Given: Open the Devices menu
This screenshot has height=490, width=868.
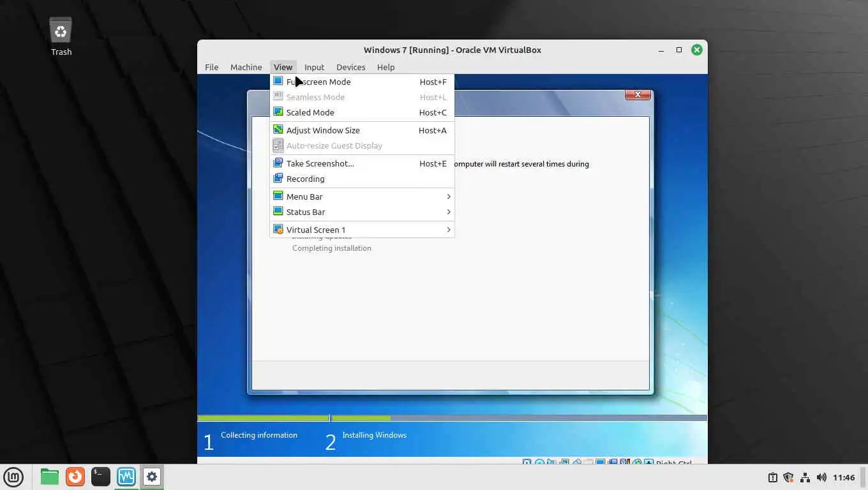Looking at the screenshot, I should tap(350, 67).
